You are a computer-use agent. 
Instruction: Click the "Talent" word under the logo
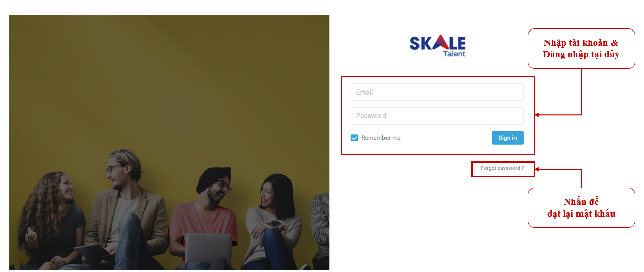pyautogui.click(x=454, y=54)
